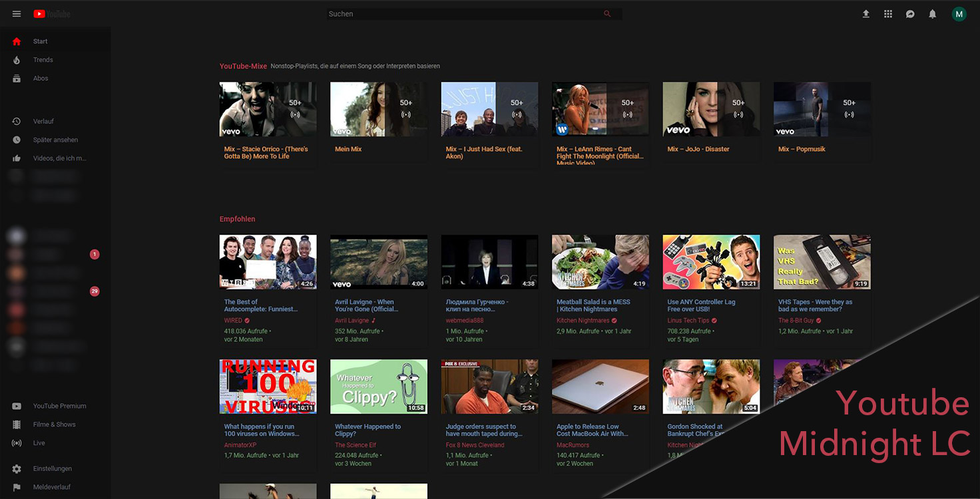Image resolution: width=980 pixels, height=499 pixels.
Task: Open the Fox 8 News Cleveland channel
Action: point(475,445)
